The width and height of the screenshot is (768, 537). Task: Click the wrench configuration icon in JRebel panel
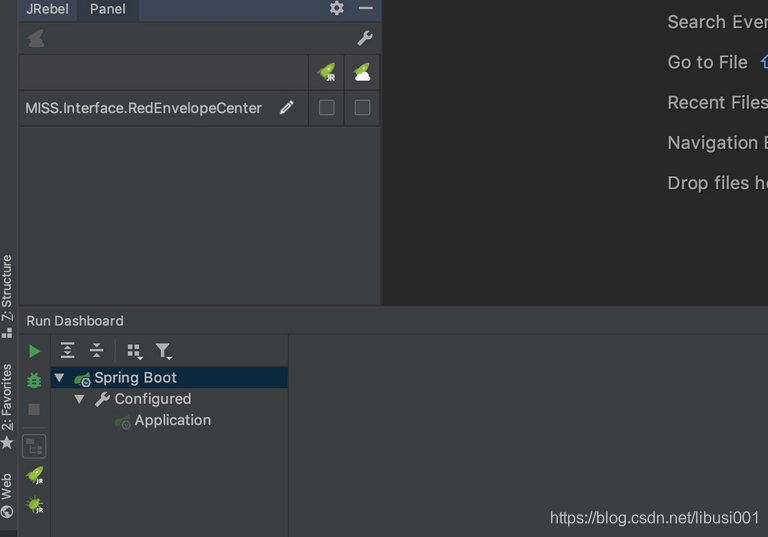tap(365, 38)
